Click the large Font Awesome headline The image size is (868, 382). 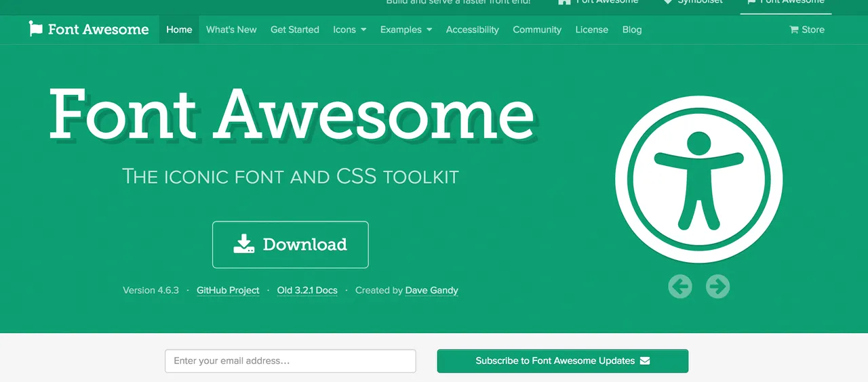click(292, 114)
